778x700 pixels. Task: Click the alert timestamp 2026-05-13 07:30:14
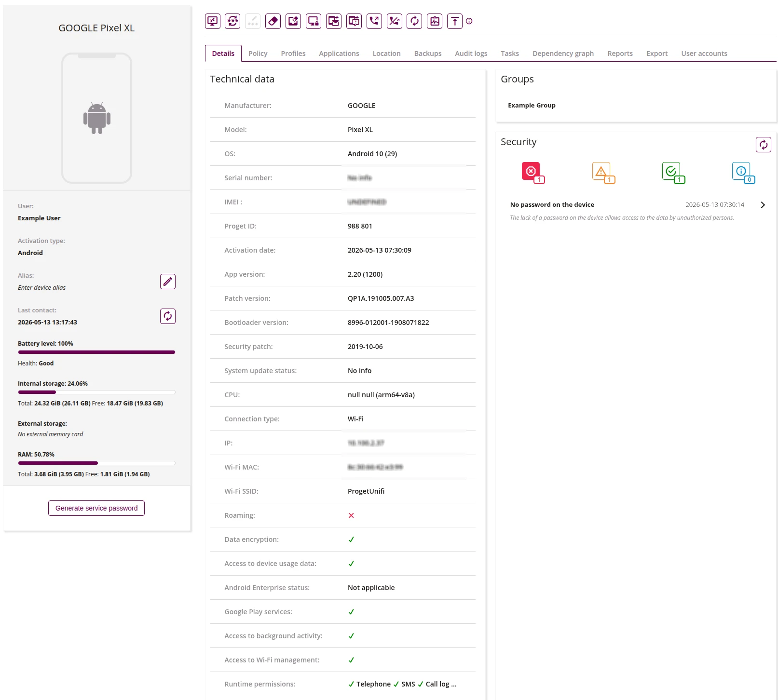coord(715,205)
